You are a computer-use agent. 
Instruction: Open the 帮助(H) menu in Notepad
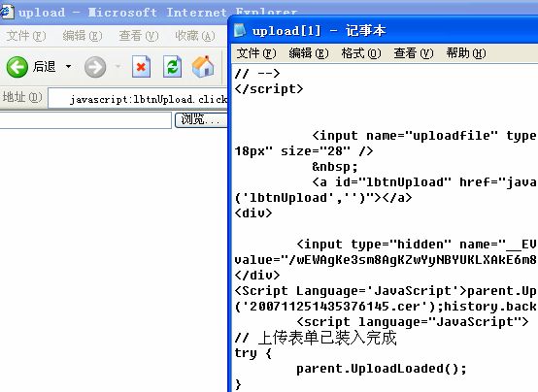pos(466,53)
